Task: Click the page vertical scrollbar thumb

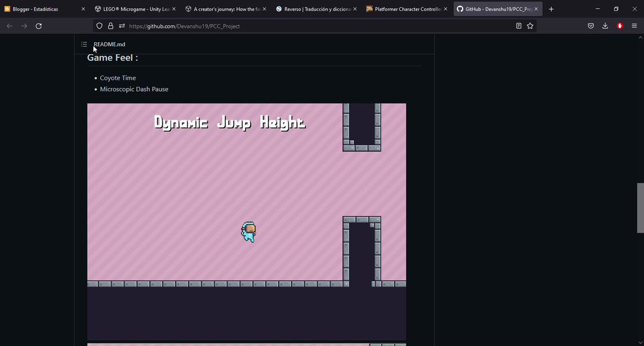Action: (640, 208)
